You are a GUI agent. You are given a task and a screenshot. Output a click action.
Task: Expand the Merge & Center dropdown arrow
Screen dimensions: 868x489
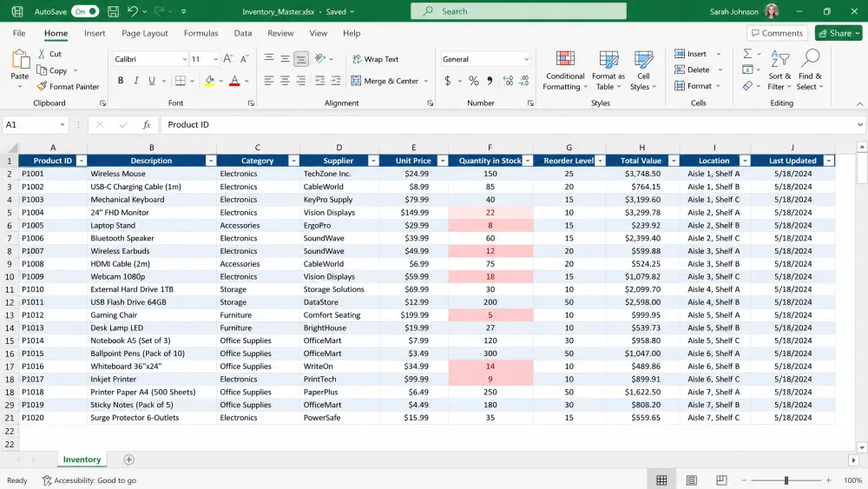tap(426, 81)
